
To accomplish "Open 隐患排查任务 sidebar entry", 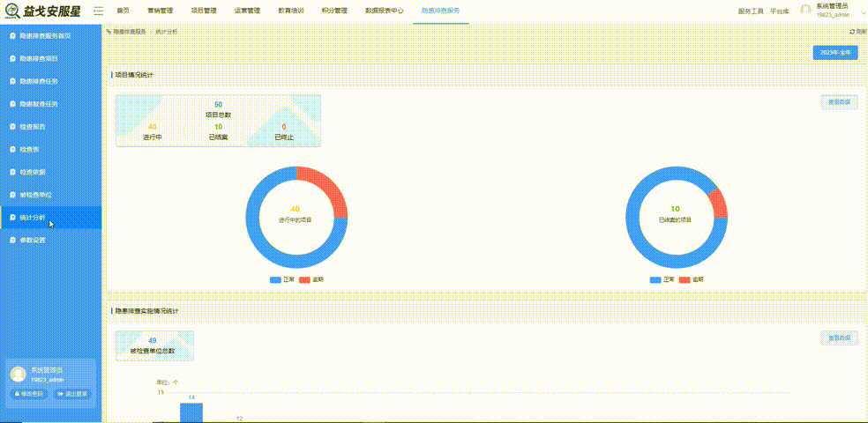I will click(x=50, y=81).
